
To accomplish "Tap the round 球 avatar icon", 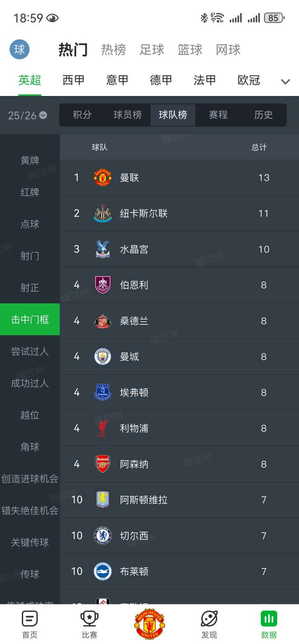I will 20,50.
